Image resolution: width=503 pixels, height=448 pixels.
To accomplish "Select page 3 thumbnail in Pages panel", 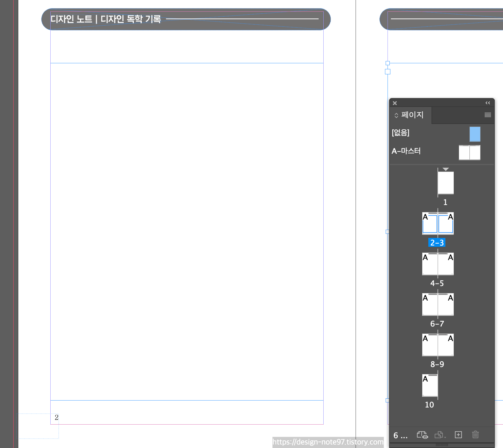I will pos(446,223).
